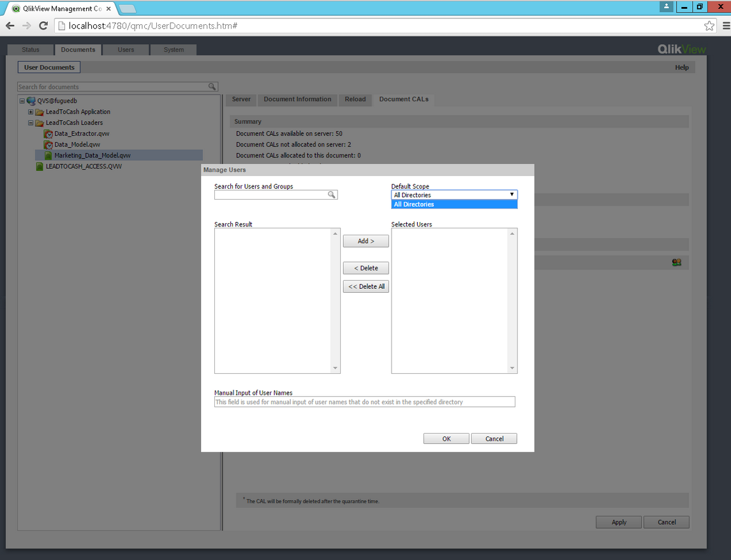This screenshot has width=731, height=560.
Task: Click Selected Users scrollbar up arrow
Action: (512, 233)
